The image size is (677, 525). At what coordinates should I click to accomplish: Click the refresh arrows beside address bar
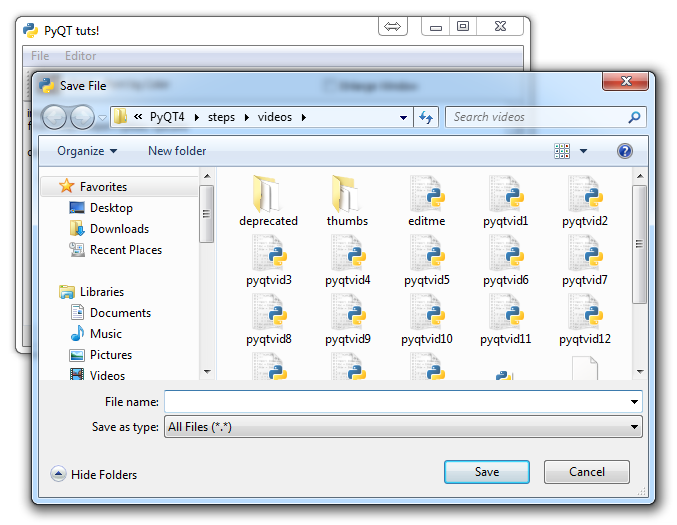point(427,117)
